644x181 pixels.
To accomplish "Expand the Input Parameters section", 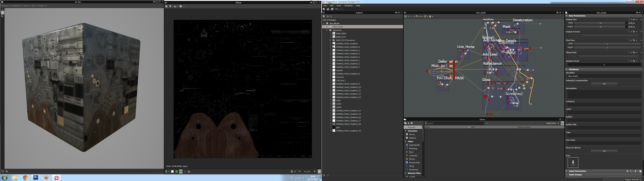I will coord(567,171).
